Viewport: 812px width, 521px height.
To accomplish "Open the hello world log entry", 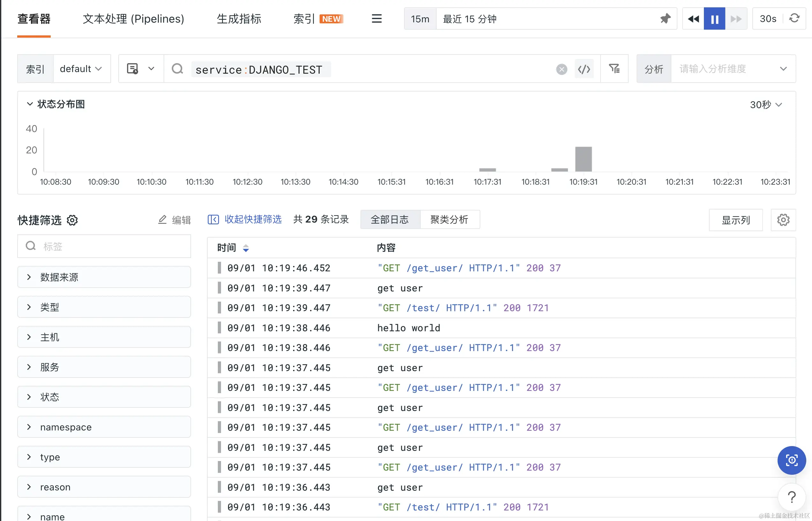I will pyautogui.click(x=501, y=328).
